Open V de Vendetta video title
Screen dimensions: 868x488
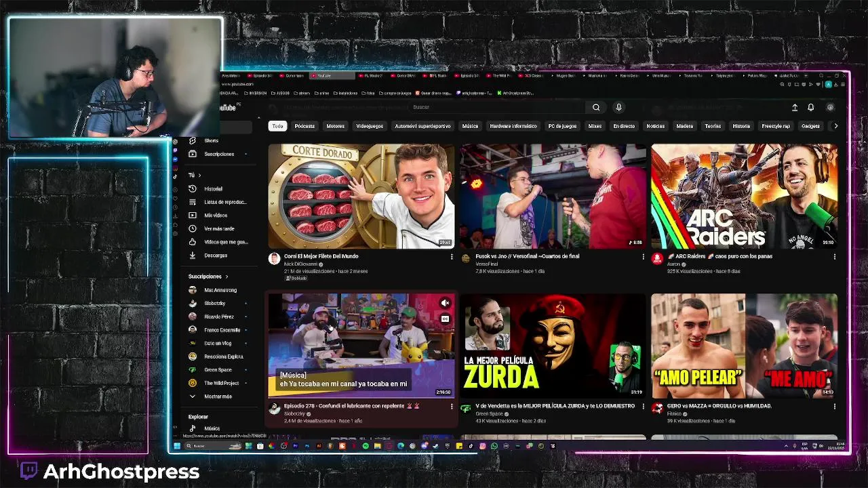coord(555,406)
